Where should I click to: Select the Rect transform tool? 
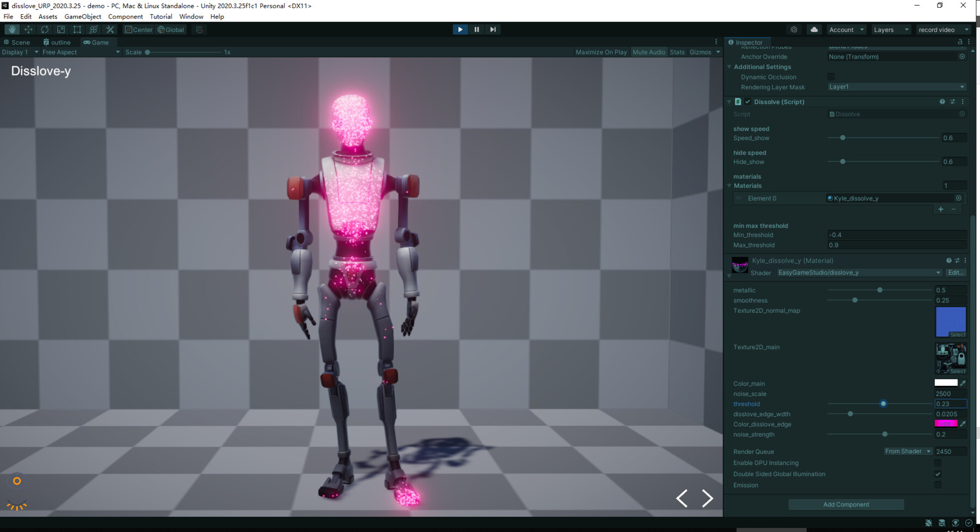pos(77,29)
